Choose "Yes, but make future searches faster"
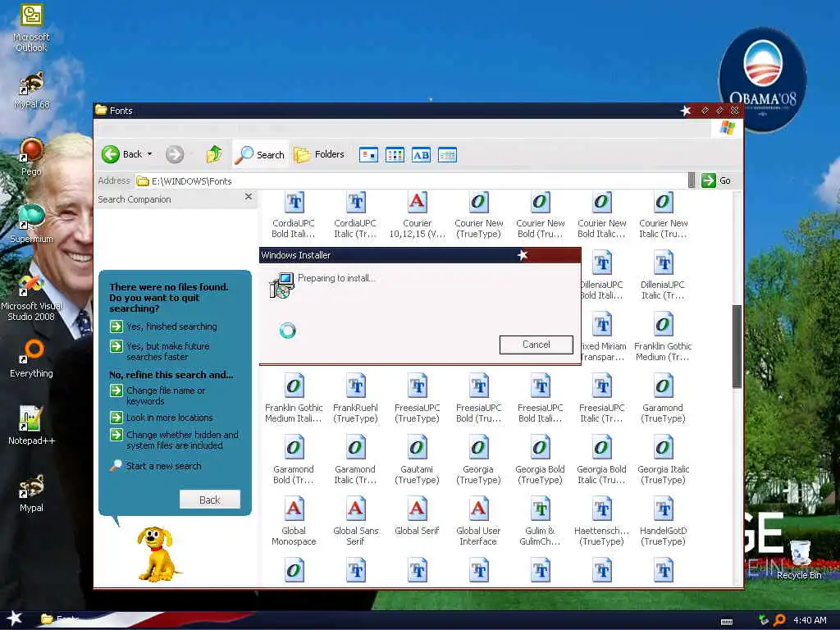The image size is (840, 630). click(160, 351)
